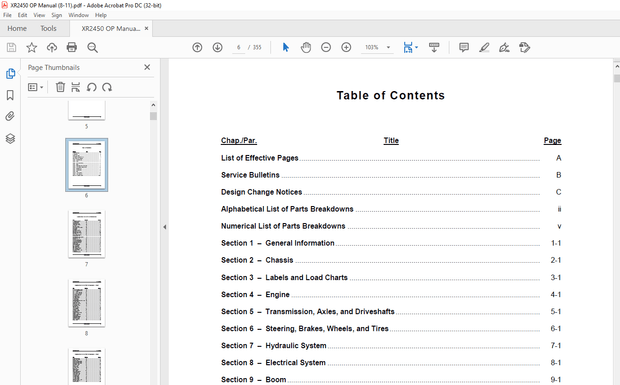Click the upload to cloud icon
The width and height of the screenshot is (620, 385).
pyautogui.click(x=52, y=47)
